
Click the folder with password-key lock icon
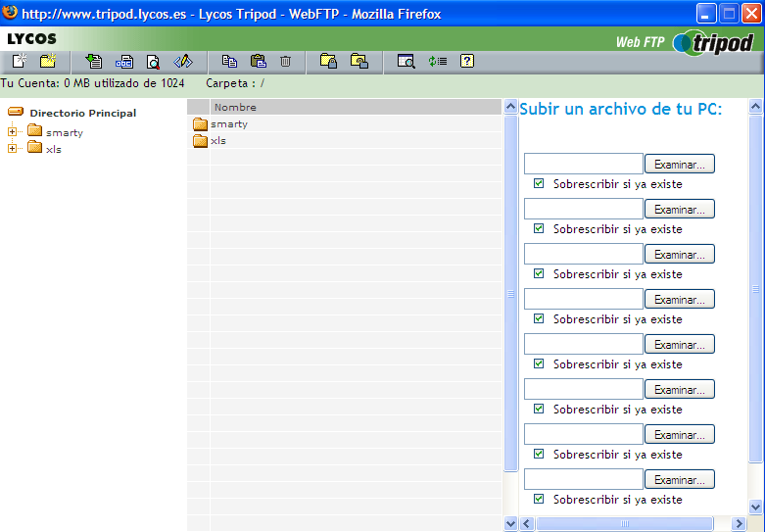359,61
